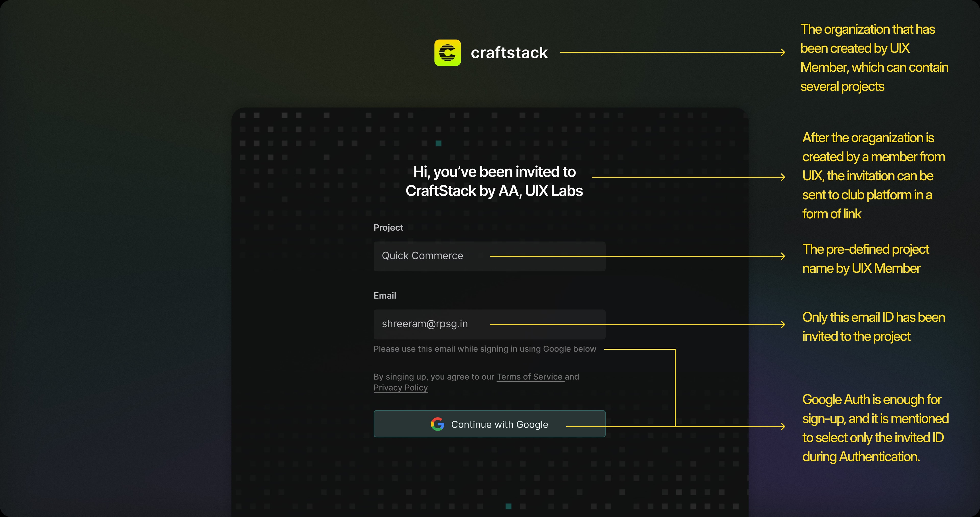The height and width of the screenshot is (517, 980).
Task: Click the Email field label
Action: click(x=385, y=295)
